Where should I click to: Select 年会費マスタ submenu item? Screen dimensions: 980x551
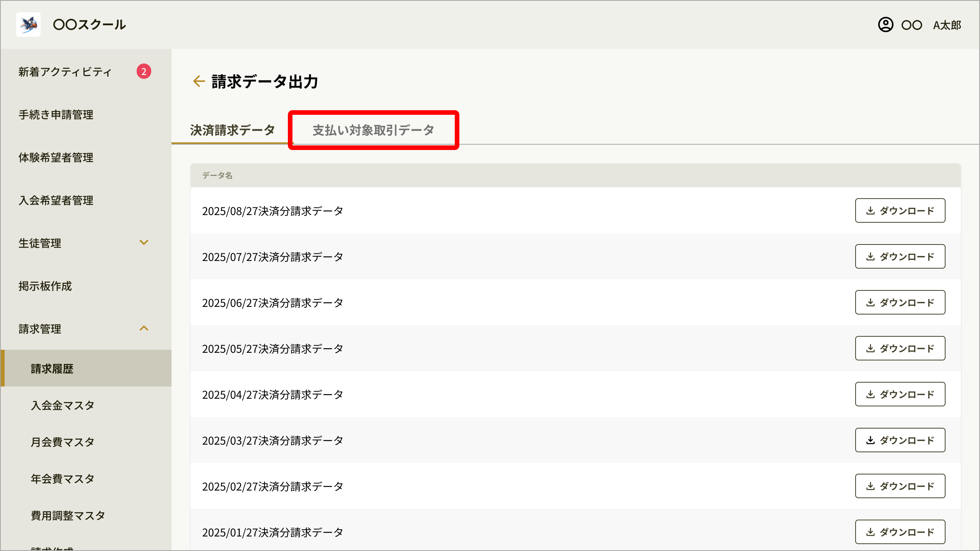tap(62, 479)
